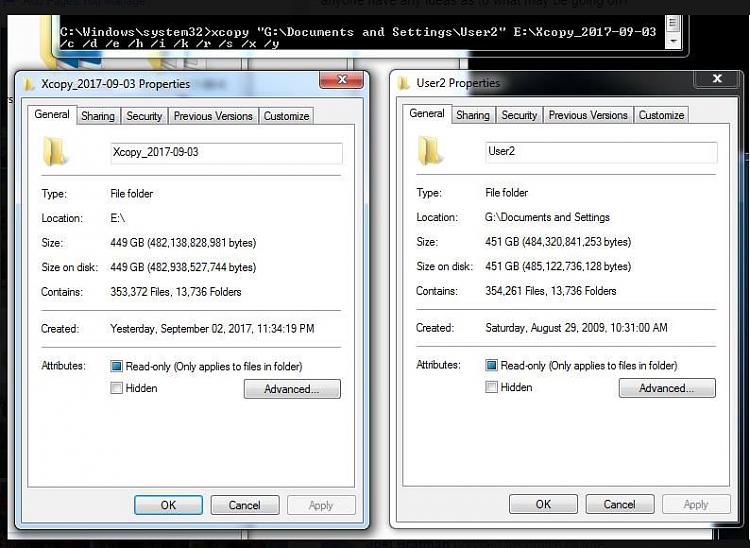Toggle Hidden checkbox in Xcopy_2017-09-03 Properties
750x548 pixels.
point(116,388)
